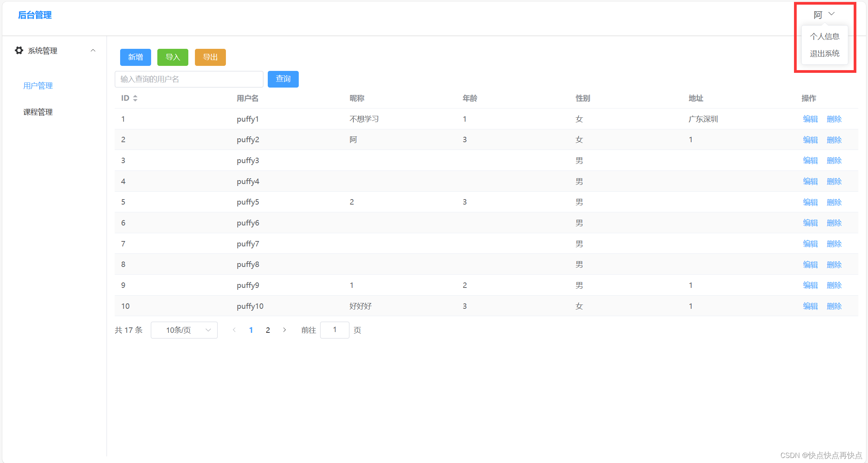Select the puffy7 username cell
The height and width of the screenshot is (463, 868).
(x=248, y=244)
